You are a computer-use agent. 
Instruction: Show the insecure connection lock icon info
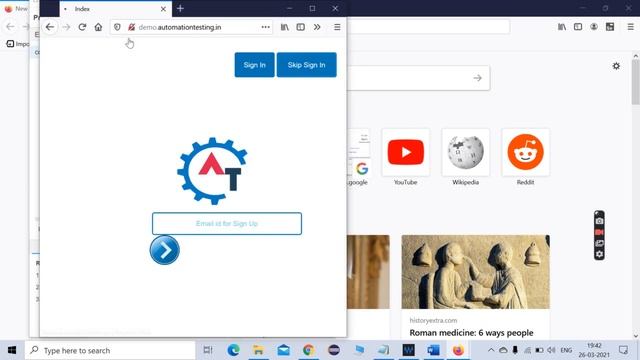point(131,27)
